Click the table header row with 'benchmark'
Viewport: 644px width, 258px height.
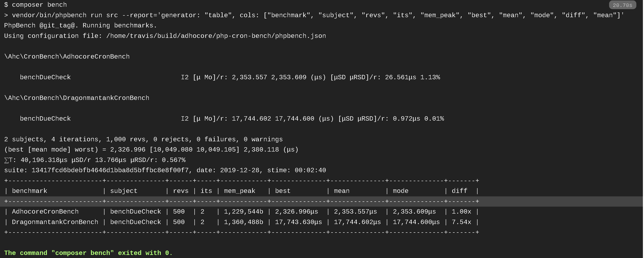pyautogui.click(x=241, y=191)
